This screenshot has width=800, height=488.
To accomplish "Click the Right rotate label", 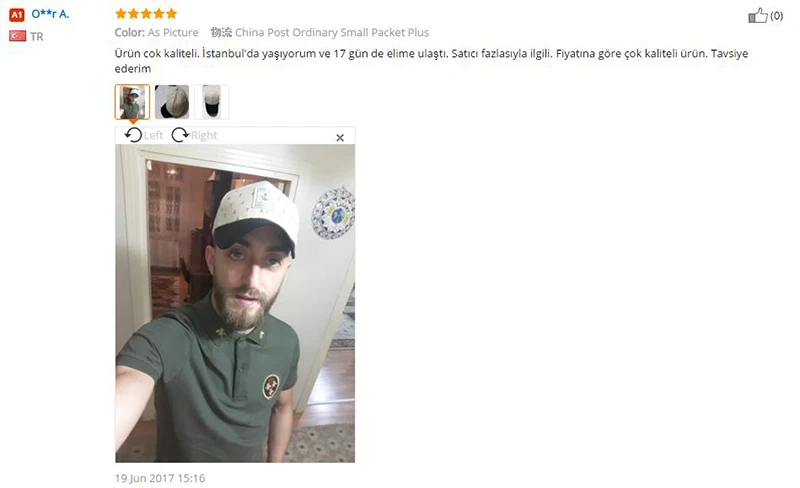I will [x=204, y=135].
